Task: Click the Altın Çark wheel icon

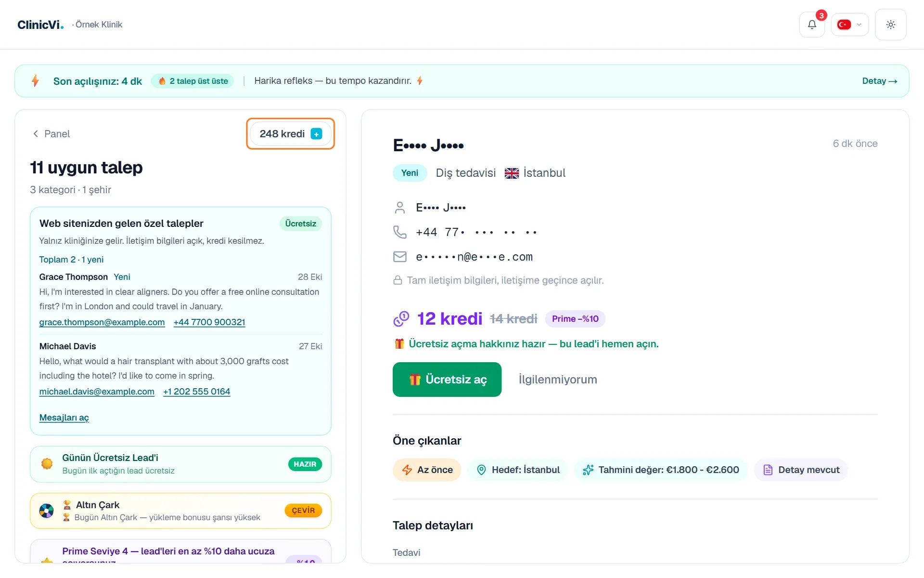Action: (47, 511)
